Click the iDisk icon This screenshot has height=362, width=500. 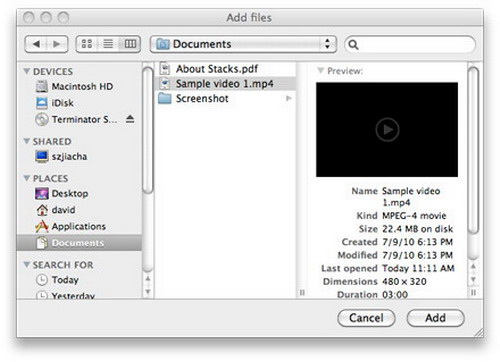pyautogui.click(x=42, y=103)
